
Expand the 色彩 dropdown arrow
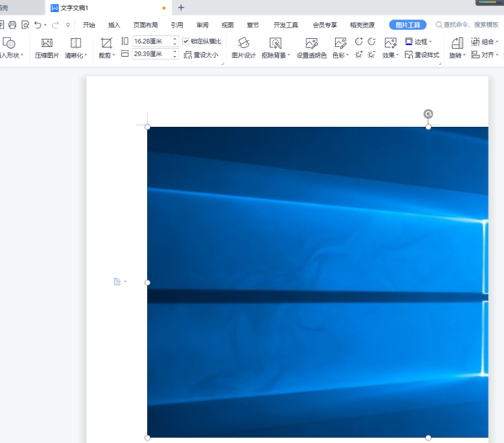[347, 55]
